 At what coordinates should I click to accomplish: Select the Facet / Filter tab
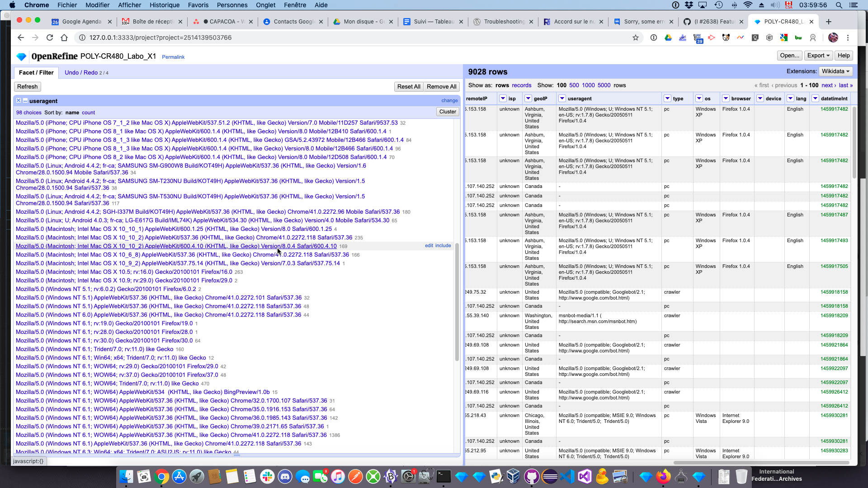pyautogui.click(x=36, y=72)
